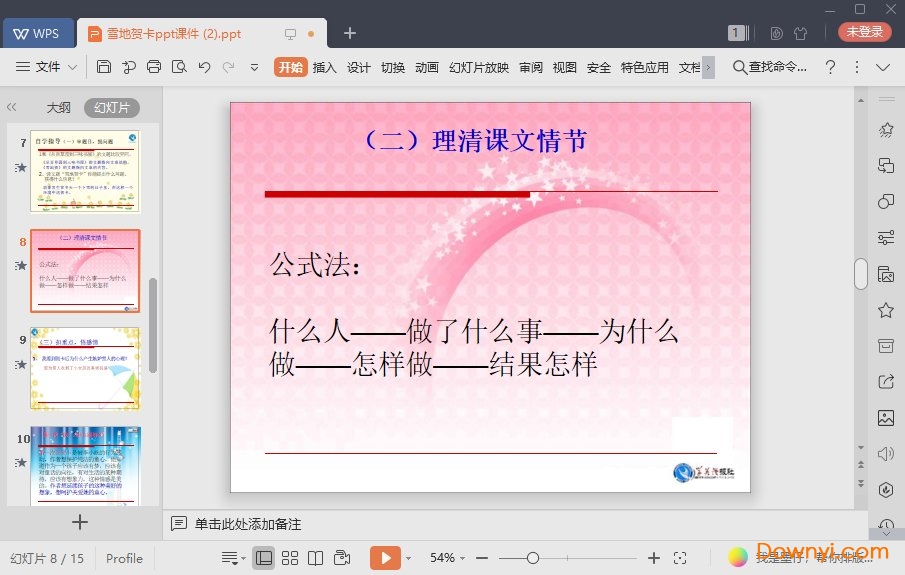905x575 pixels.
Task: Click the add slide plus below thumbnails
Action: click(80, 522)
